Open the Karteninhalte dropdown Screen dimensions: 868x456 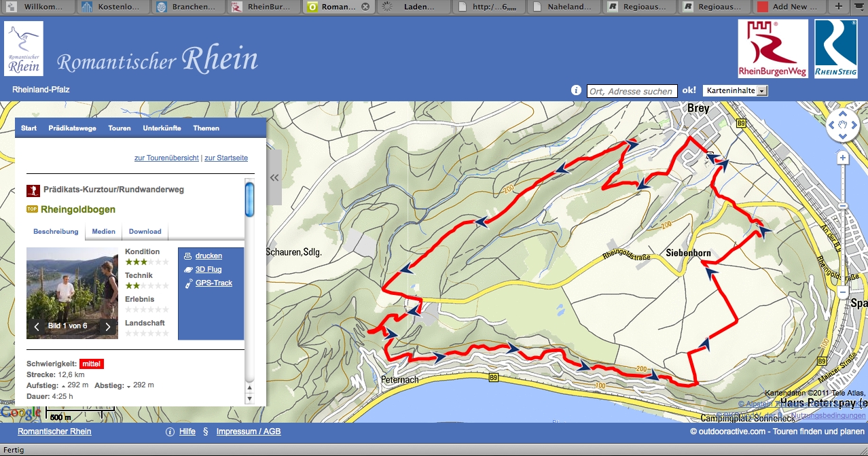click(736, 90)
